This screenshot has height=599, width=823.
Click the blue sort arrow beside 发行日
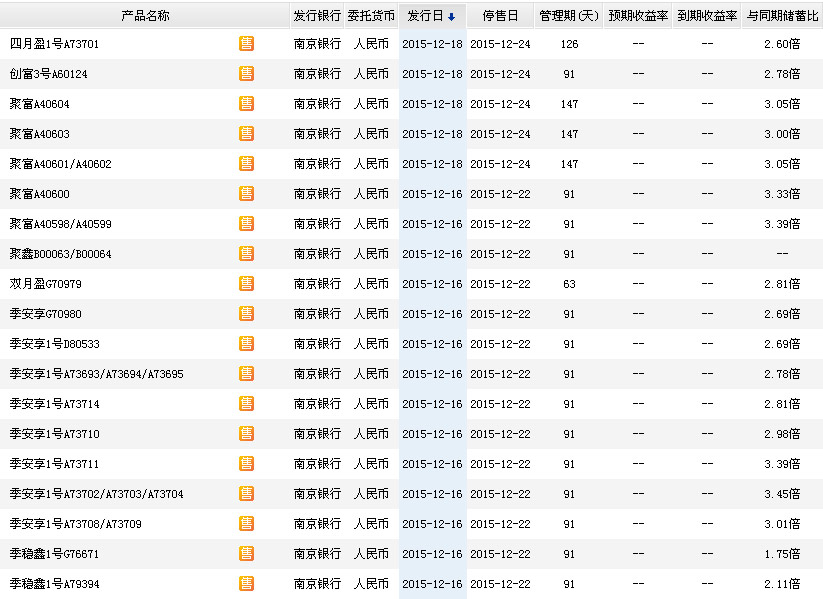coord(451,17)
